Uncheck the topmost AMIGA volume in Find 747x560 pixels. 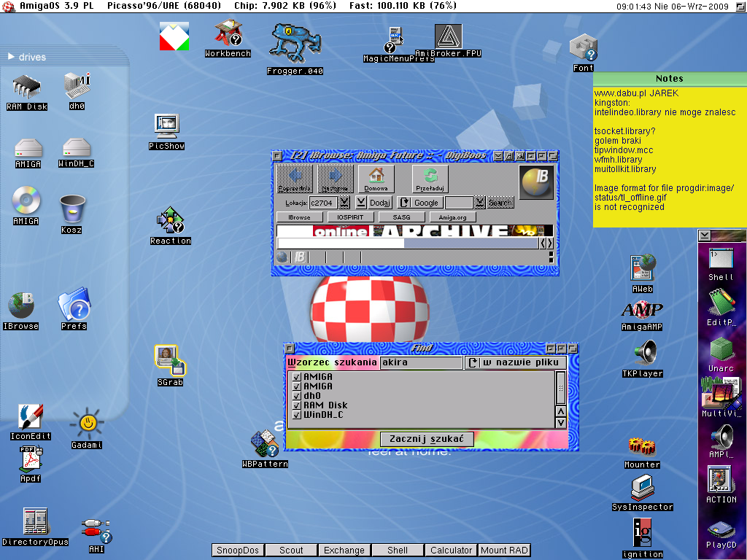tap(297, 377)
